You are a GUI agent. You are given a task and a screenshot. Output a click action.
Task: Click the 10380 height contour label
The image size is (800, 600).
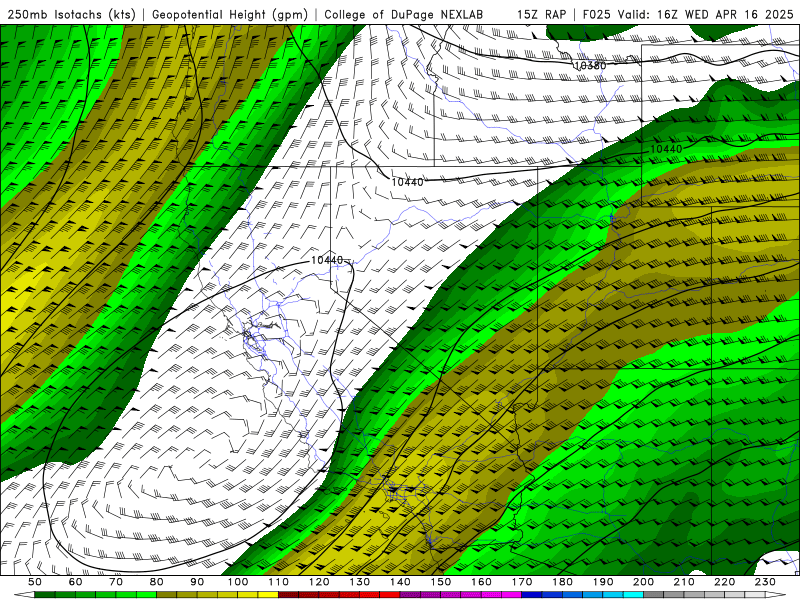click(x=590, y=66)
